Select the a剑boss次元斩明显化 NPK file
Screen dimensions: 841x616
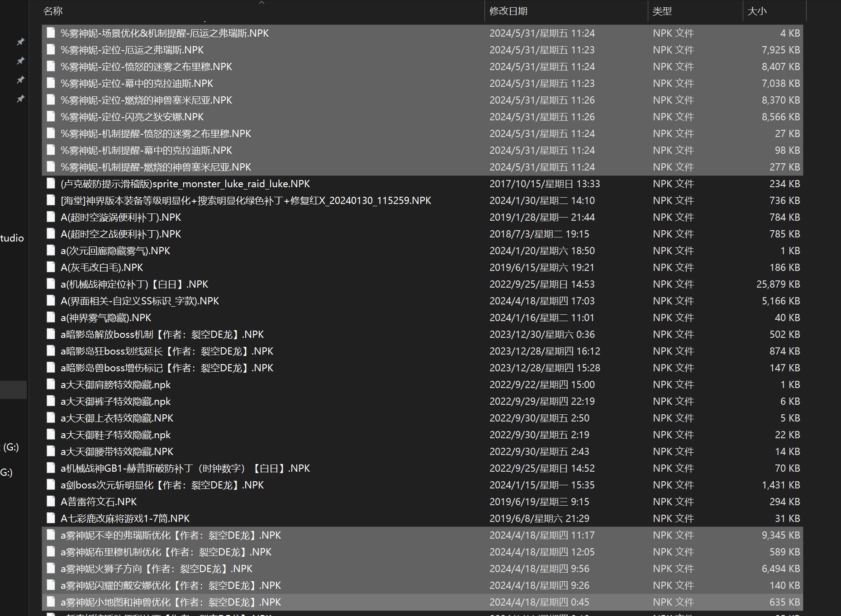(x=162, y=485)
